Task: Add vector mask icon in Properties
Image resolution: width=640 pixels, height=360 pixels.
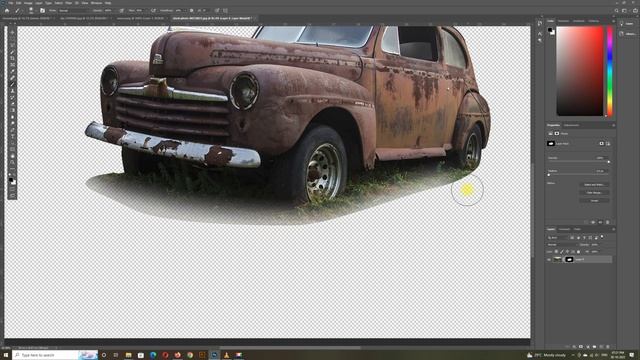Action: [608, 144]
